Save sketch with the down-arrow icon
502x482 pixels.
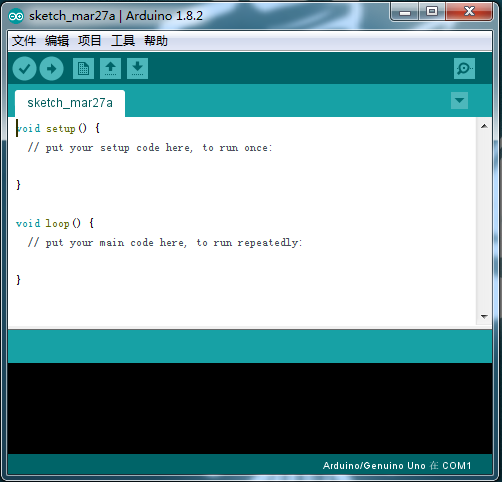(137, 69)
